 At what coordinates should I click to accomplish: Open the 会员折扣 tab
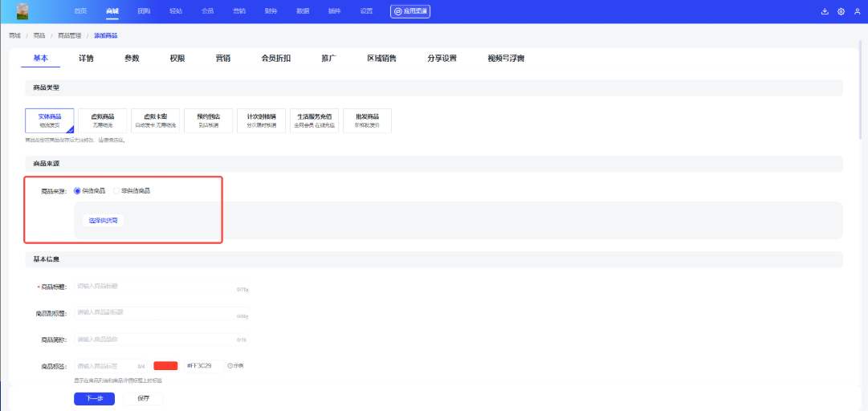(275, 59)
